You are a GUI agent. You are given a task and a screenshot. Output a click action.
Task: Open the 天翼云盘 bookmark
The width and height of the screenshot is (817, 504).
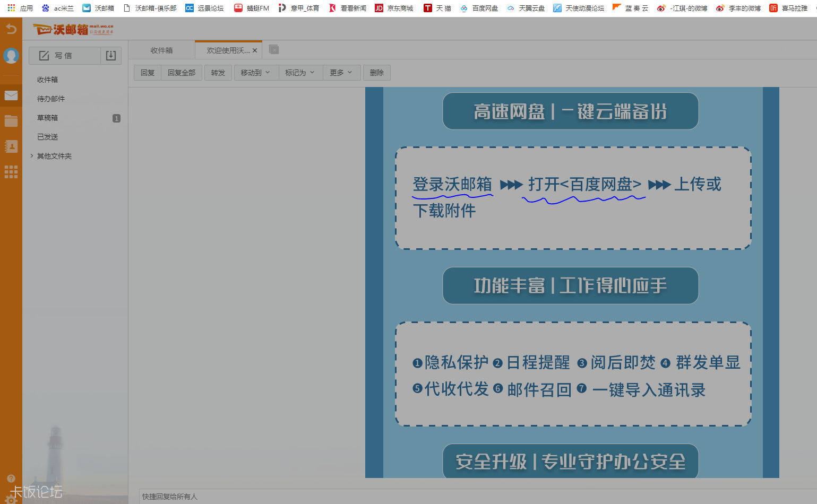[526, 8]
